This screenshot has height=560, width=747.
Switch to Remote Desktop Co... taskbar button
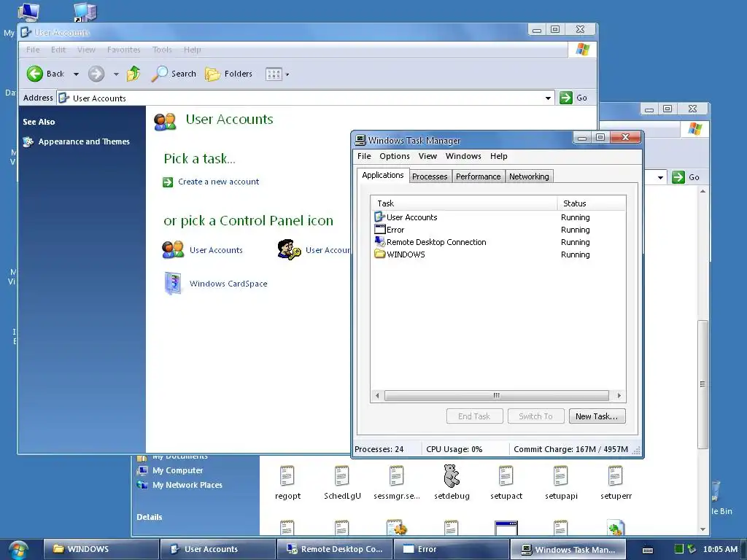[x=334, y=549]
